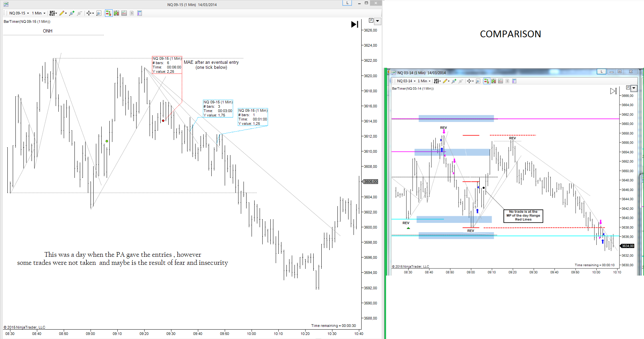This screenshot has width=644, height=339.
Task: Open the price scale dropdown arrow in NQ 03-14 chart
Action: point(634,88)
